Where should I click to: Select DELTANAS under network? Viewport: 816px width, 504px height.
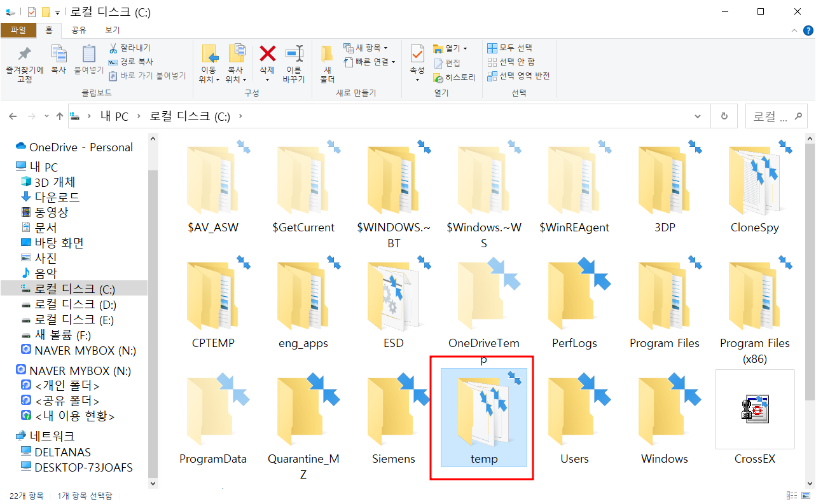(56, 453)
